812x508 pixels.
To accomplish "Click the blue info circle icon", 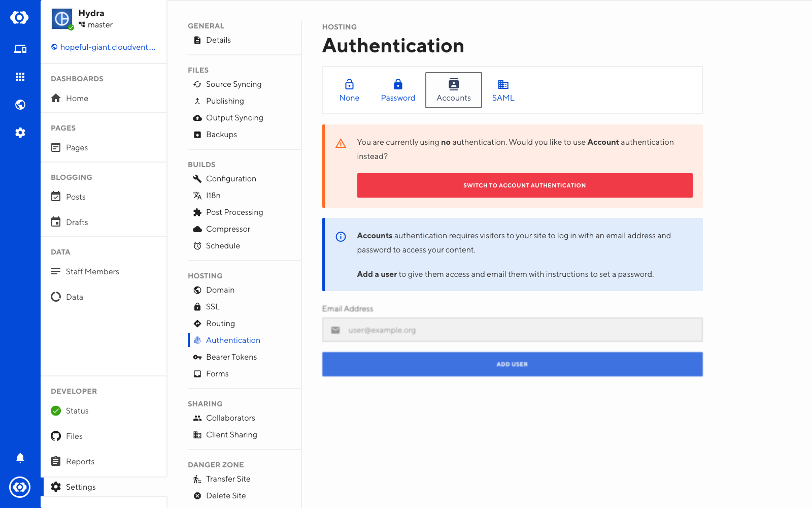I will coord(341,237).
